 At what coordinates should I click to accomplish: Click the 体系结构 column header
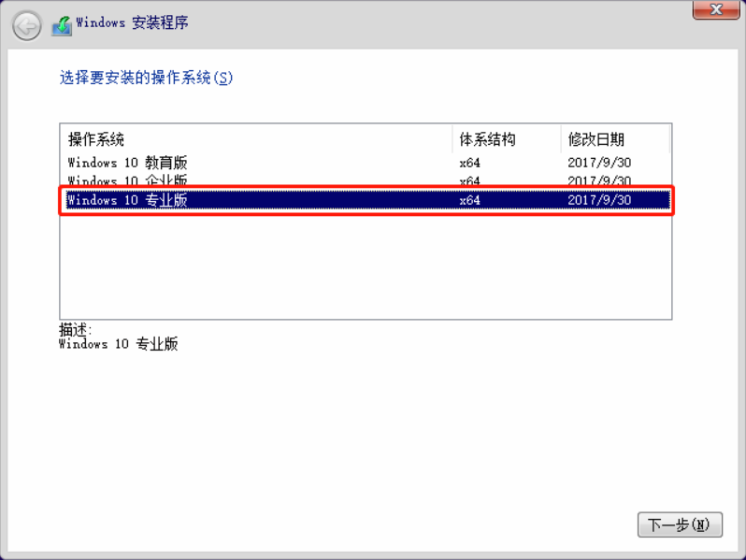507,139
